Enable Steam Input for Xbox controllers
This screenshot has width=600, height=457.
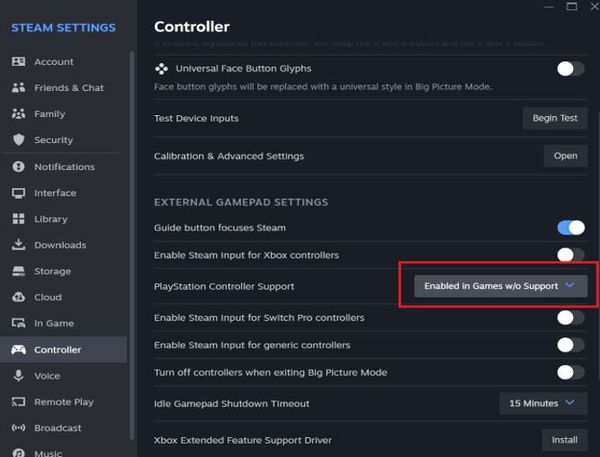[570, 255]
